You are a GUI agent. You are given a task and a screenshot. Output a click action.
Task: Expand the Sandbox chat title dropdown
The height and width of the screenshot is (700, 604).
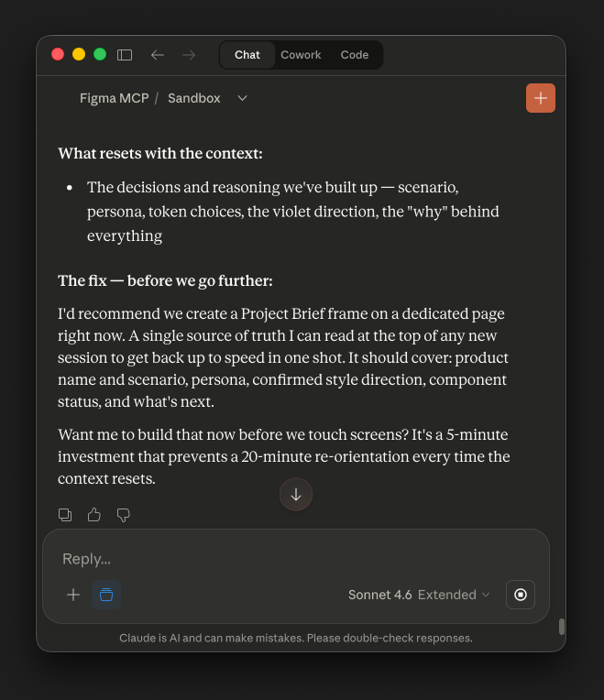coord(242,98)
